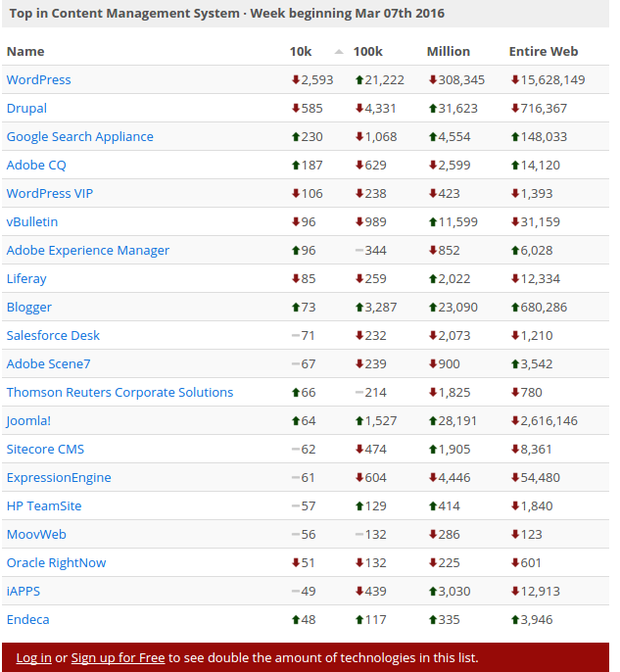
Task: Click Sign up for Free link
Action: (118, 657)
